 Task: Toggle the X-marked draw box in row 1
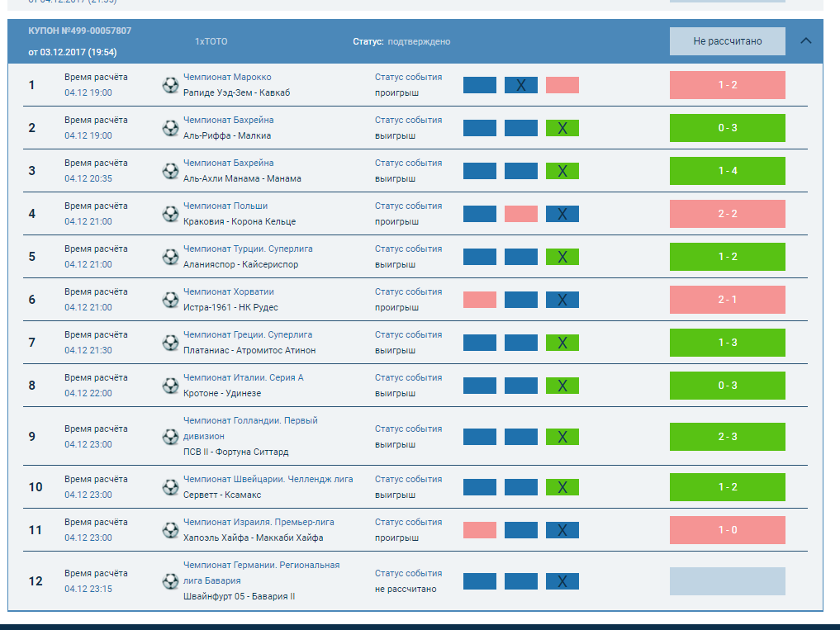click(x=520, y=85)
